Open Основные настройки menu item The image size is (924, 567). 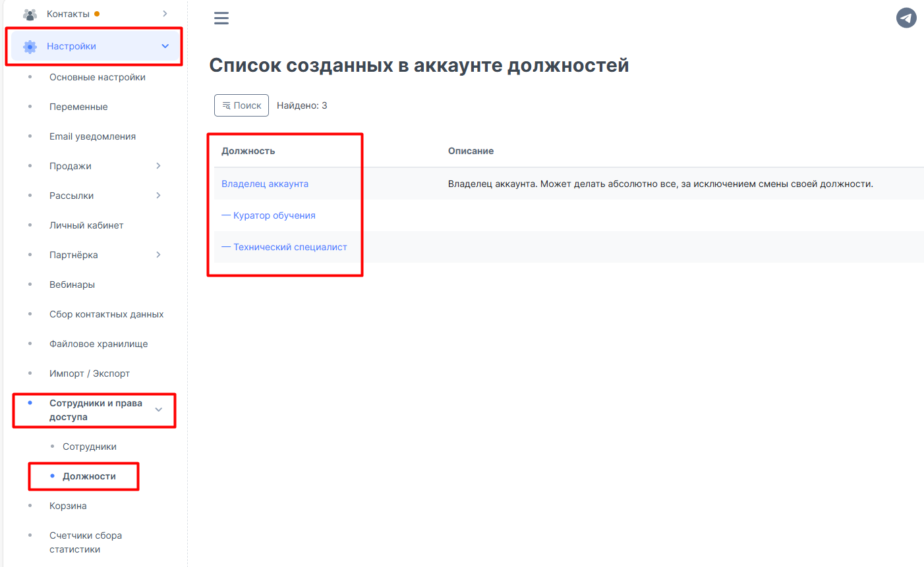98,77
